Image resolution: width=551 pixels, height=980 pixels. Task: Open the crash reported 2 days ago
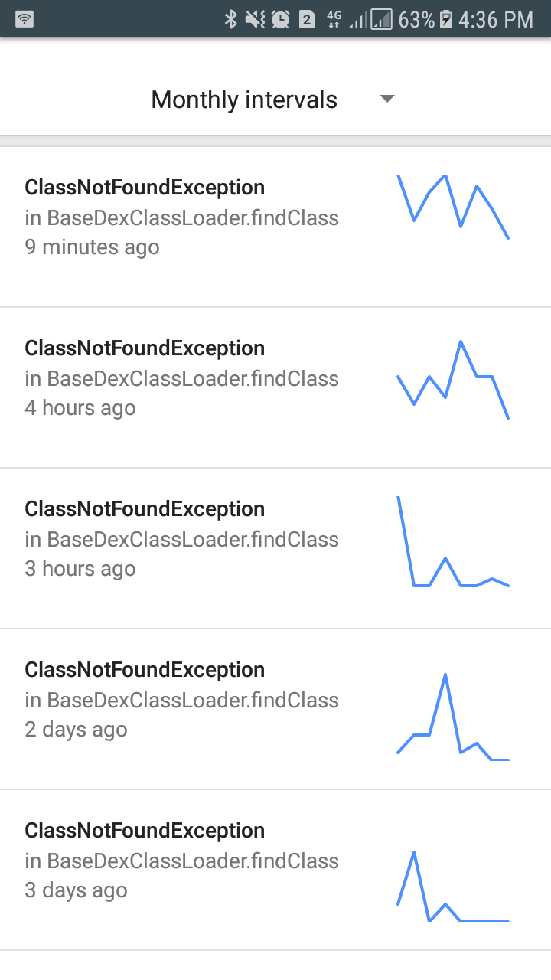181,700
